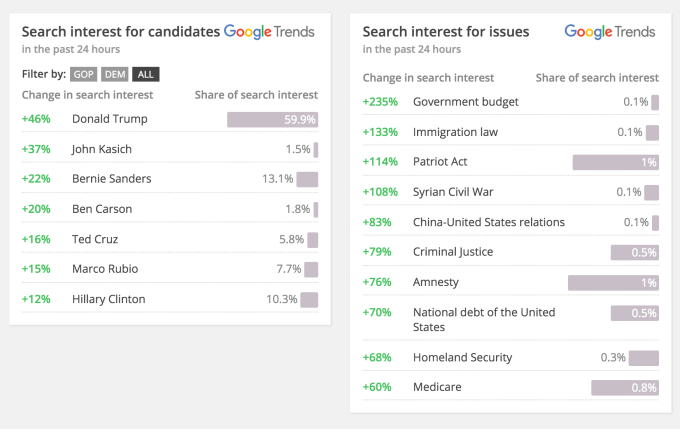This screenshot has height=429, width=680.
Task: Open Homeland Security issue entry
Action: [x=462, y=357]
